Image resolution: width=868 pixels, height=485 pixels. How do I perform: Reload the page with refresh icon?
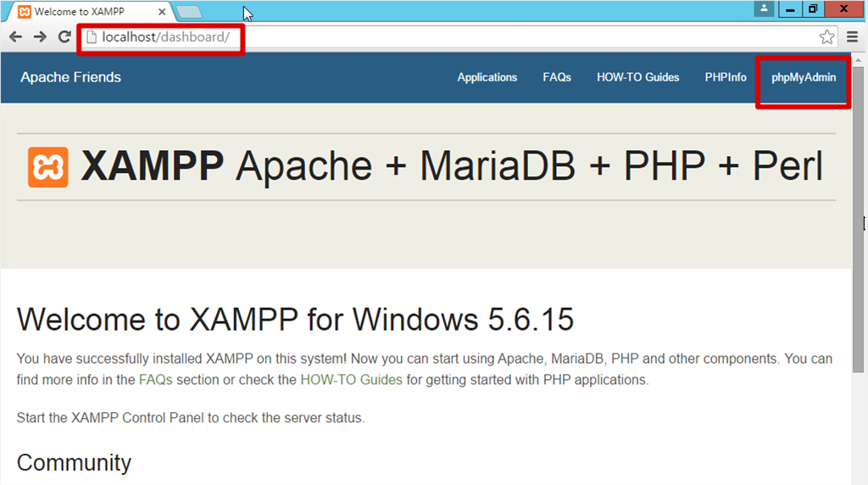coord(64,37)
